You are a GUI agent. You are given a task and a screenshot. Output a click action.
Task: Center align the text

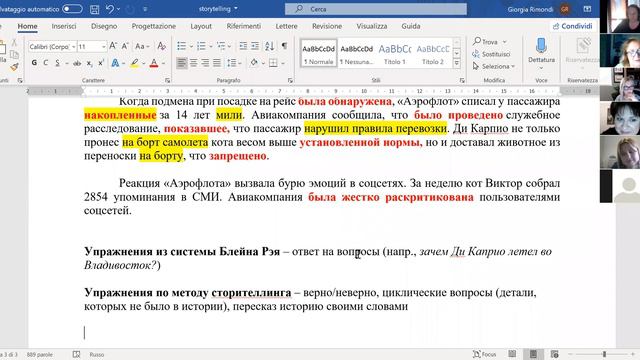[x=193, y=63]
